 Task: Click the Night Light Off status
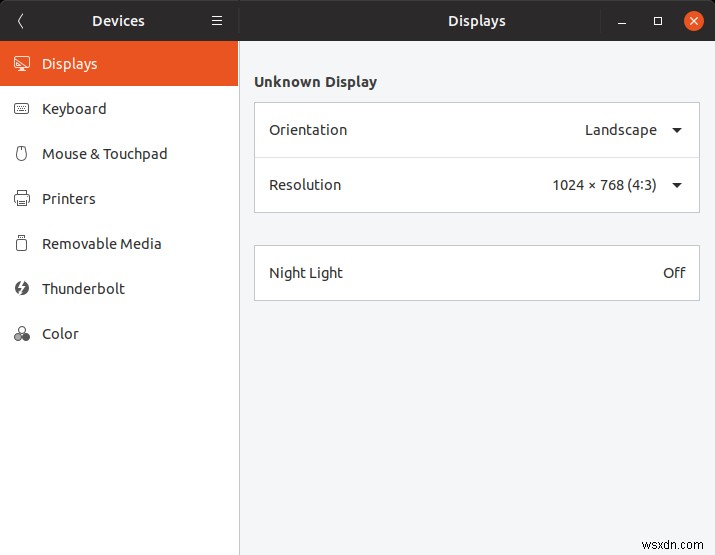pos(674,273)
